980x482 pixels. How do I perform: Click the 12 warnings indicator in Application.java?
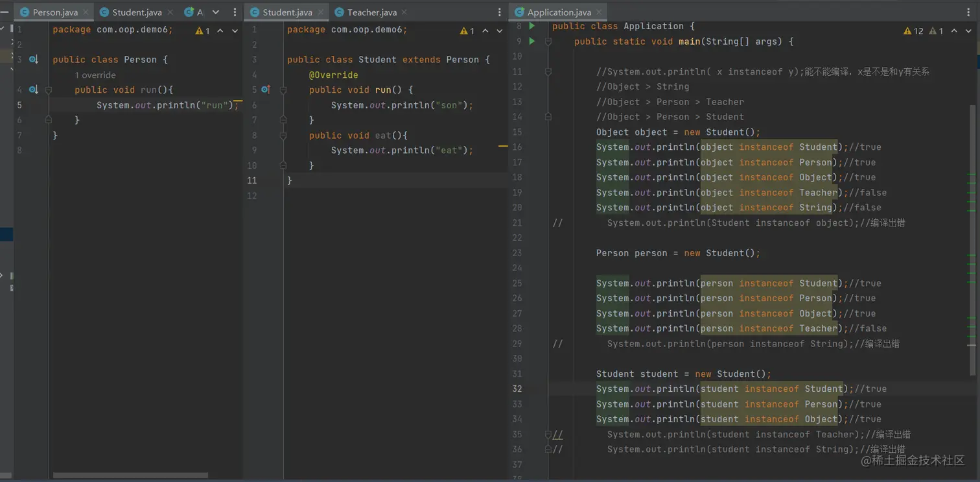(x=913, y=31)
